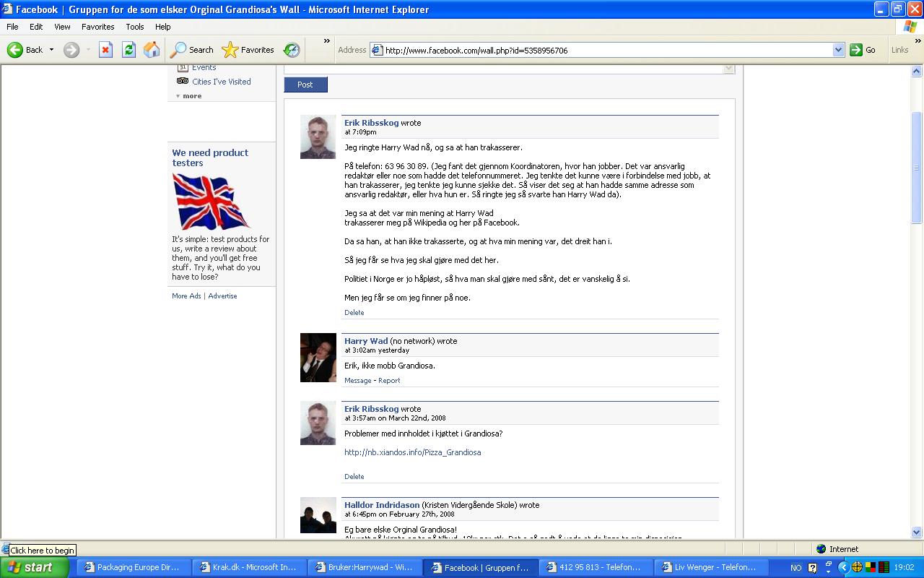
Task: Click the yellow crosshair tray icon
Action: [x=857, y=567]
